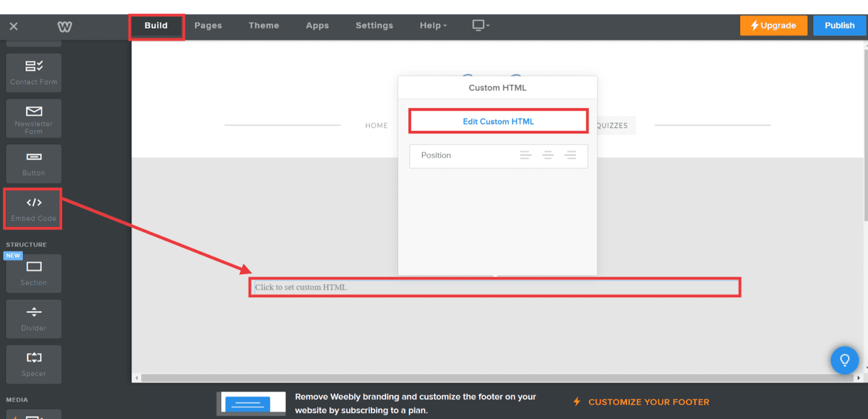Click the orange Upgrade button
868x419 pixels.
click(x=774, y=25)
